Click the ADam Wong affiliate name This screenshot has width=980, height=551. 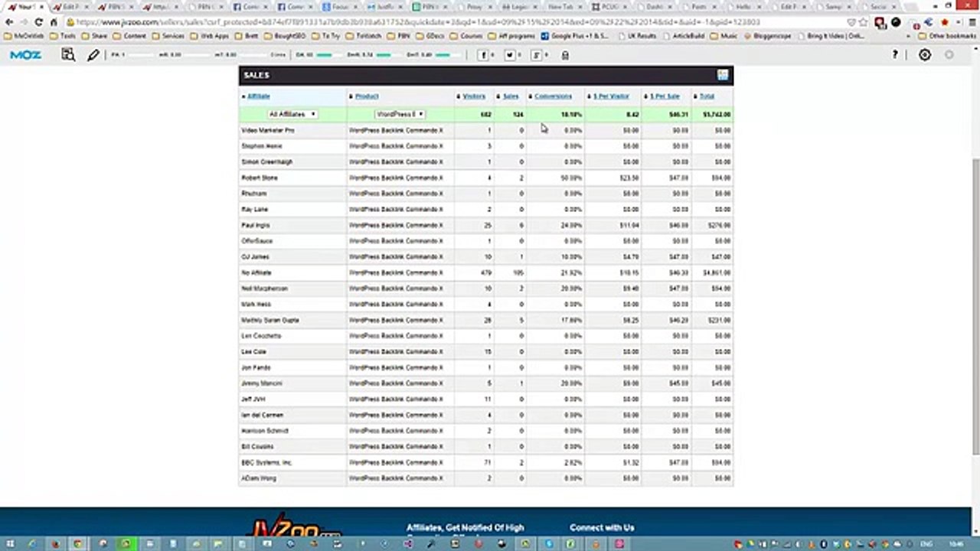pyautogui.click(x=259, y=478)
